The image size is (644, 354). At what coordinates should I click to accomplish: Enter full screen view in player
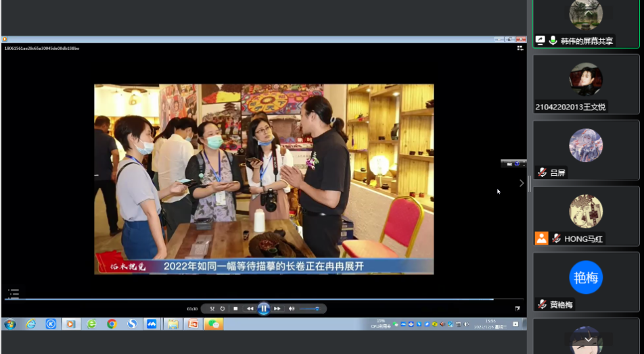point(517,308)
